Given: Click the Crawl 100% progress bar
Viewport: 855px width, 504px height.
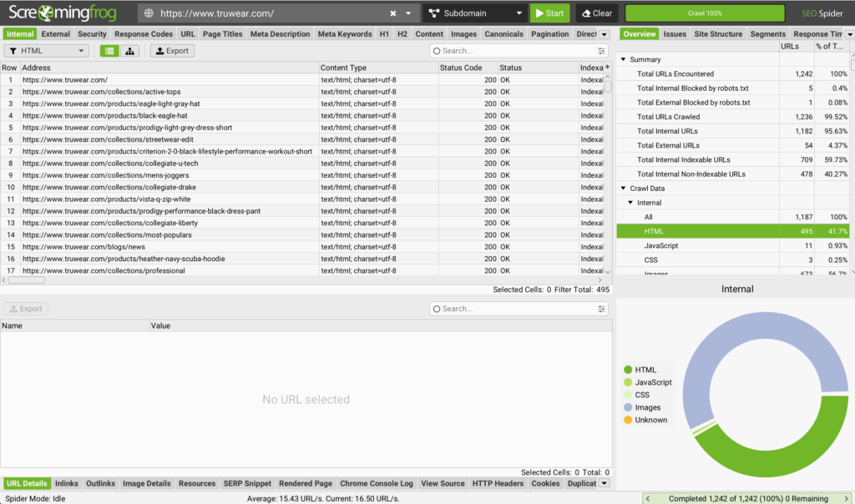Looking at the screenshot, I should coord(705,13).
